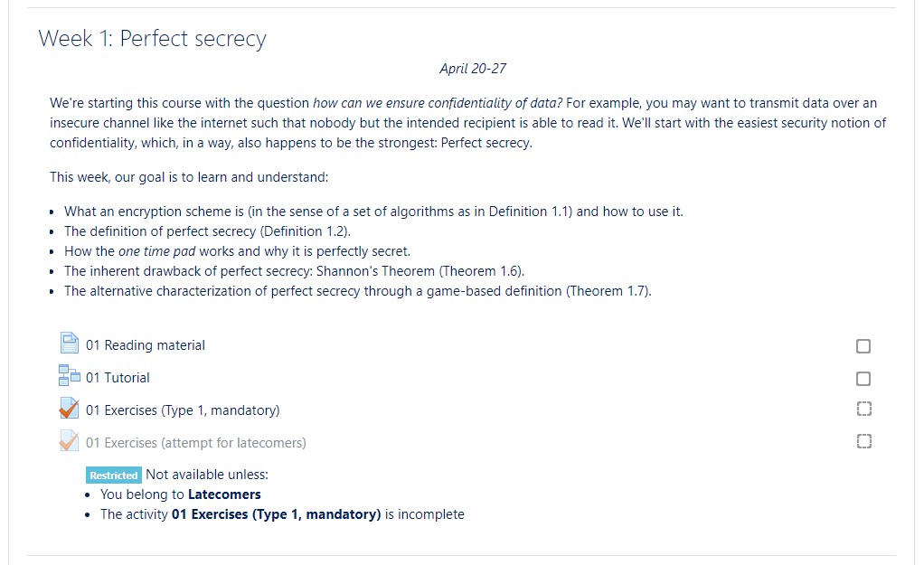Click the one time pad bullet point
Image resolution: width=924 pixels, height=565 pixels.
(x=237, y=251)
